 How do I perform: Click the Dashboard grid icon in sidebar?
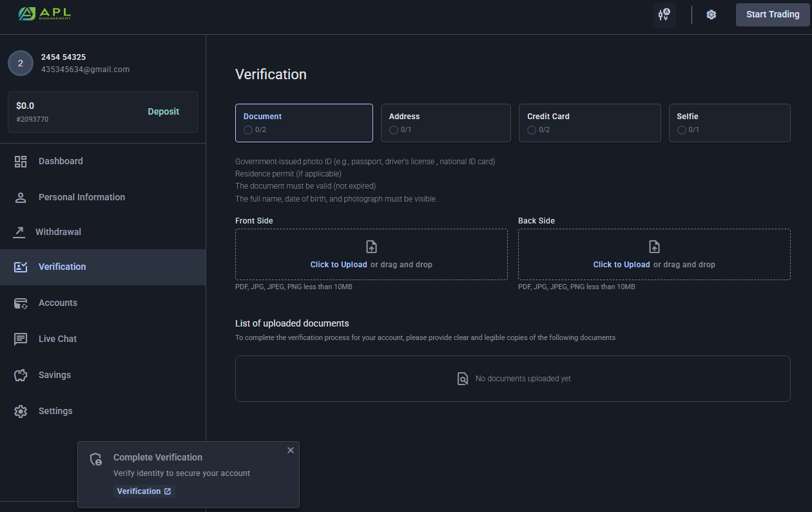(x=21, y=162)
